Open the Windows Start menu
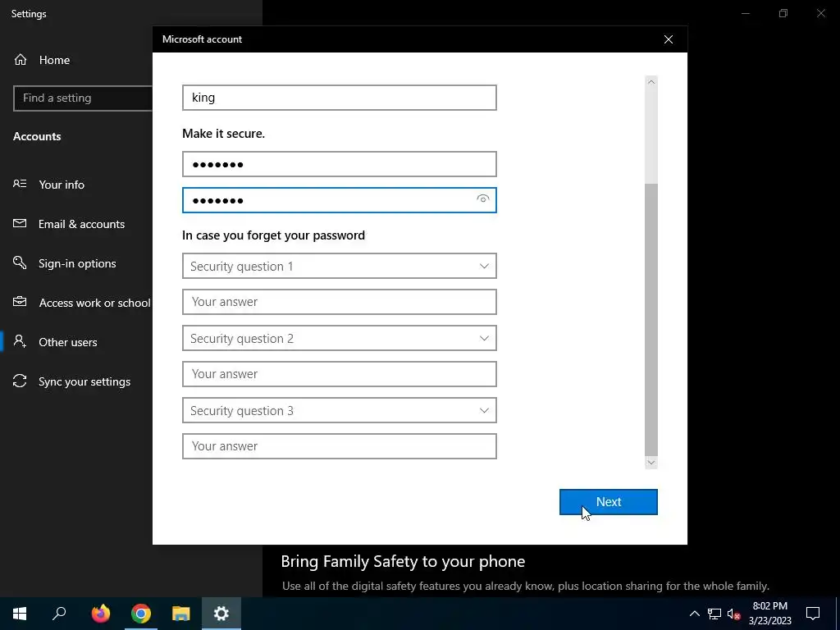 [x=20, y=614]
